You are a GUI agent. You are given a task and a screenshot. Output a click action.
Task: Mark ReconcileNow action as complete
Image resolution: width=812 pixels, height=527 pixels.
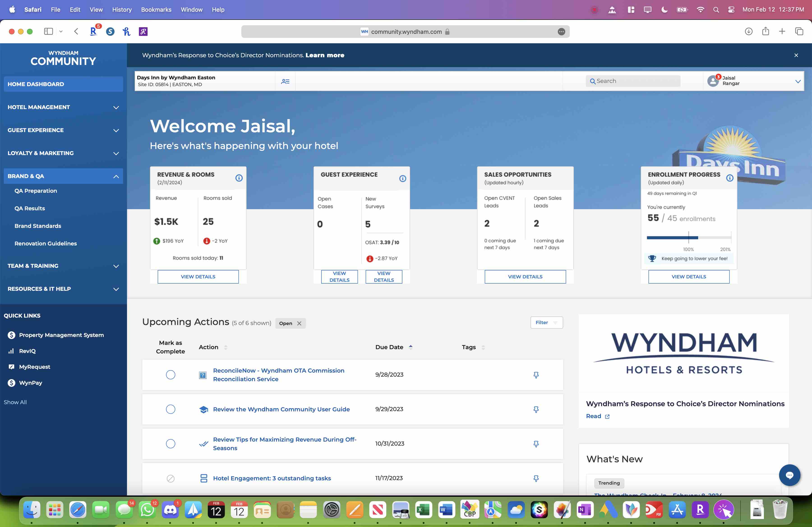(171, 375)
